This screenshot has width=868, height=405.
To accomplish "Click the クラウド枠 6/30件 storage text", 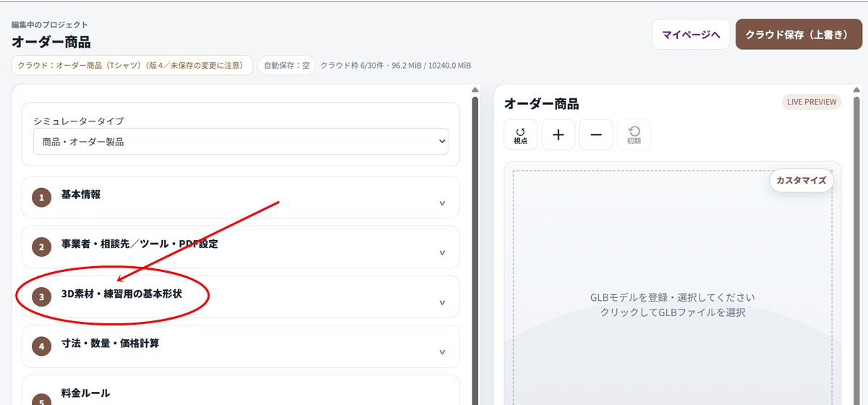I will (x=396, y=65).
